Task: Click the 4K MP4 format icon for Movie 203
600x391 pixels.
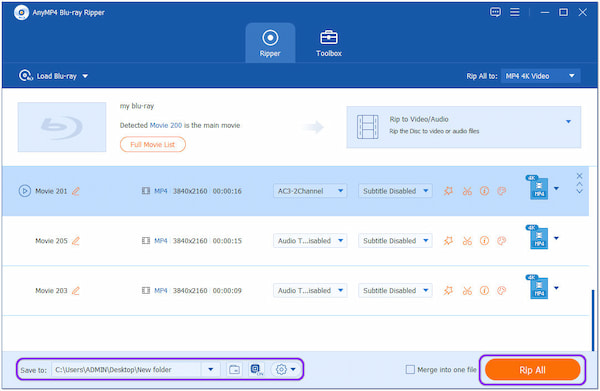Action: pos(537,288)
